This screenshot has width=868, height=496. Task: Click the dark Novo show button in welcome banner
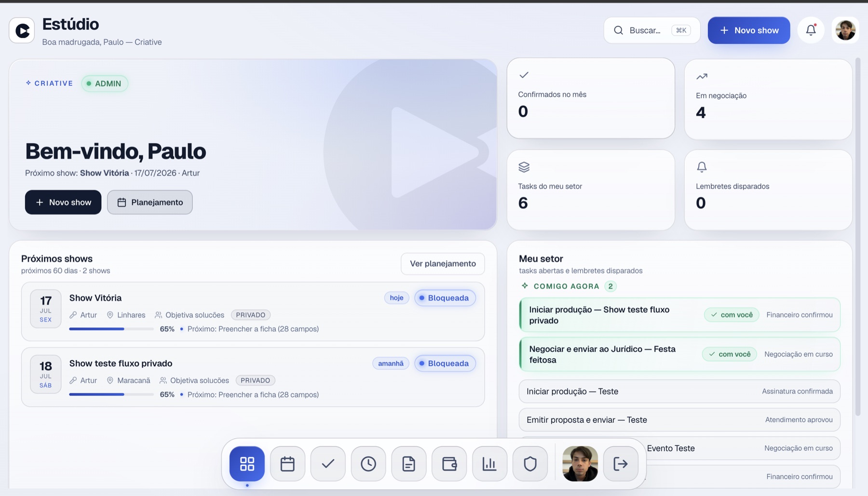63,202
